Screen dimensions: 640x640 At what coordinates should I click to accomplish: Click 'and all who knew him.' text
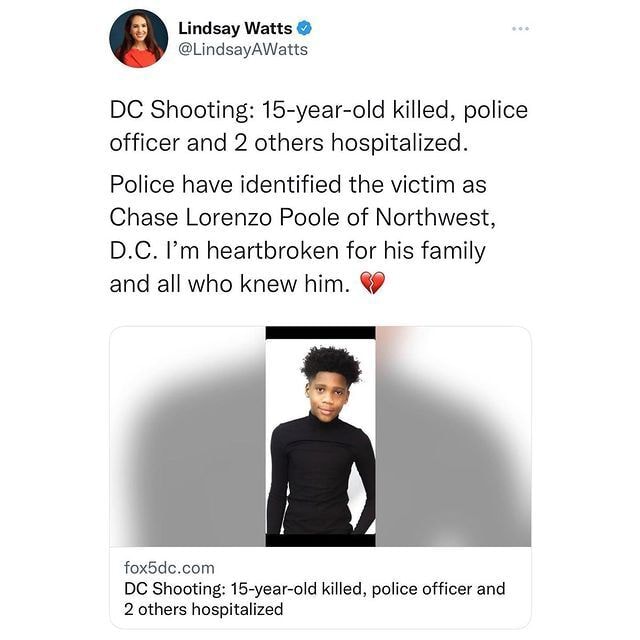click(230, 283)
